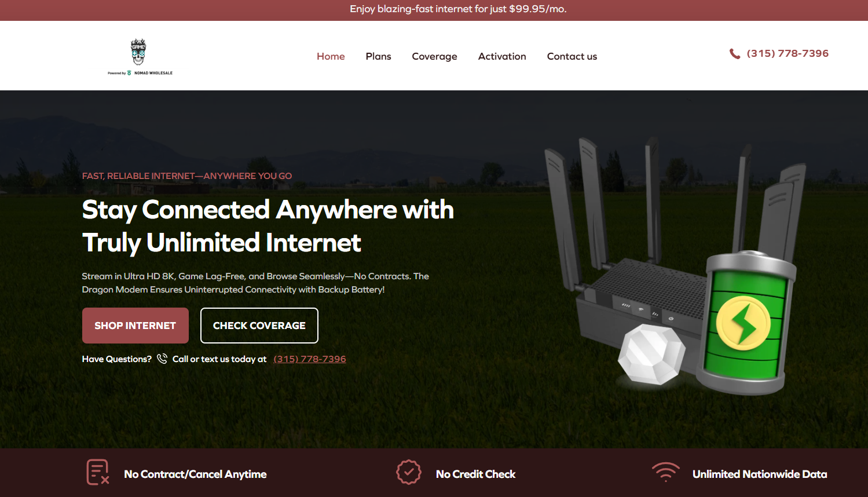Click the CHECK COVERAGE button
This screenshot has width=868, height=497.
259,326
